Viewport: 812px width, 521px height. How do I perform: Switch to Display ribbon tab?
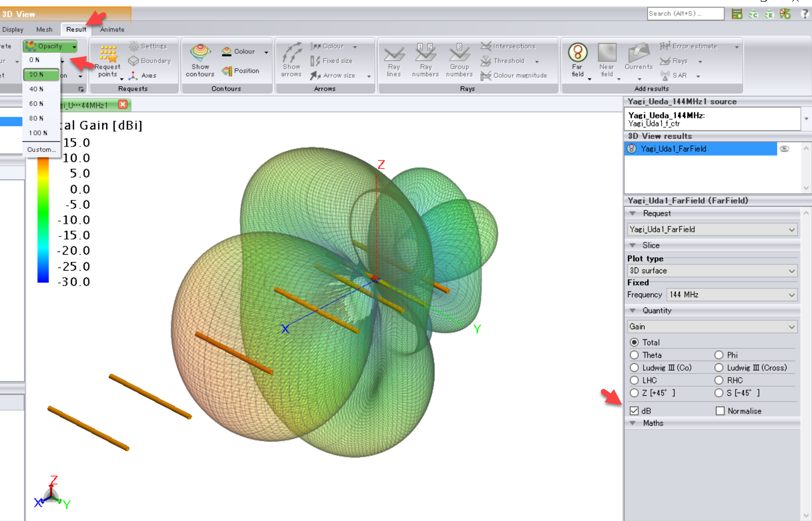(x=13, y=29)
